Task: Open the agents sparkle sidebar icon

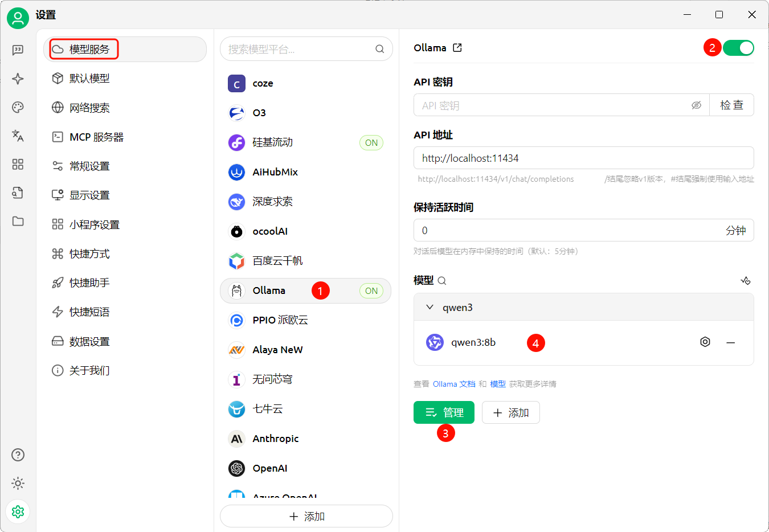Action: 18,79
